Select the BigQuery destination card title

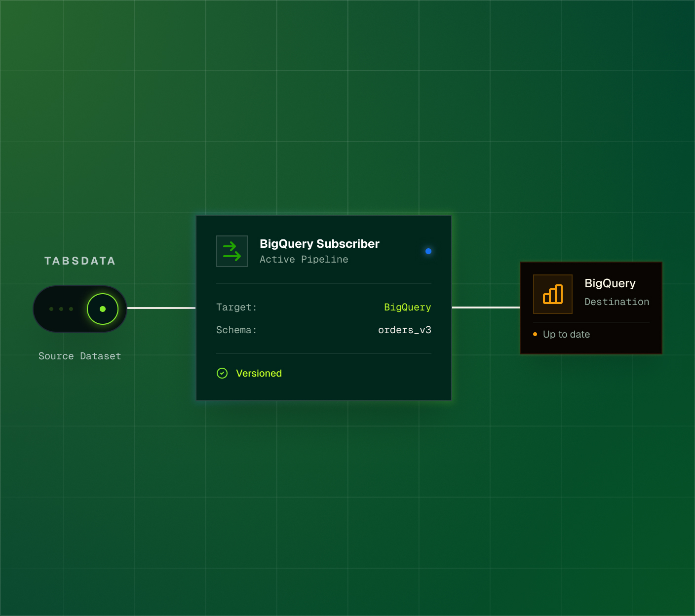[x=610, y=284]
